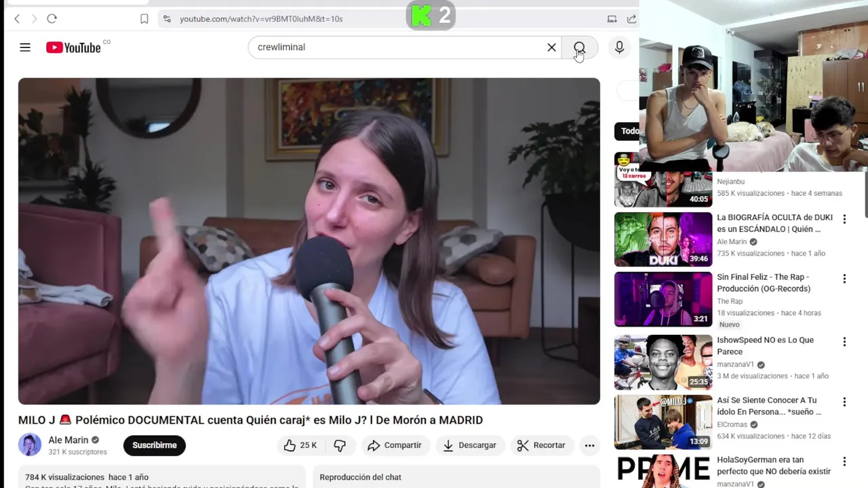The width and height of the screenshot is (868, 488).
Task: Select the Todo filter chip
Action: pyautogui.click(x=627, y=131)
